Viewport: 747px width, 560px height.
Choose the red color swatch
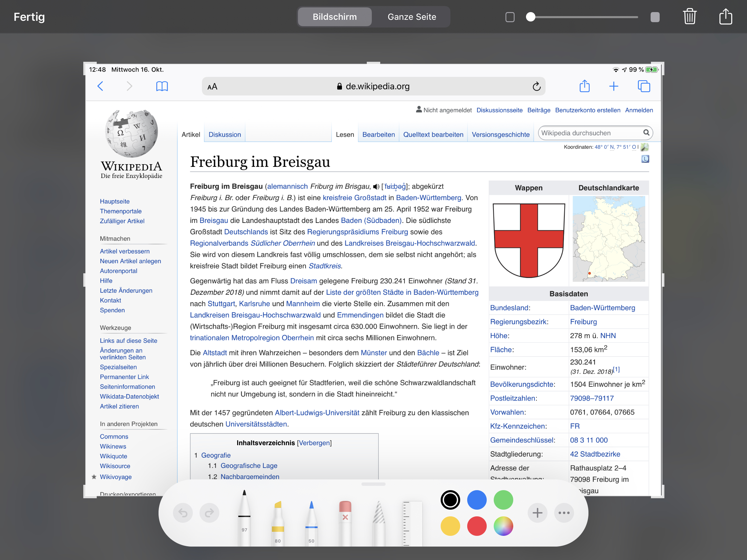pyautogui.click(x=477, y=525)
